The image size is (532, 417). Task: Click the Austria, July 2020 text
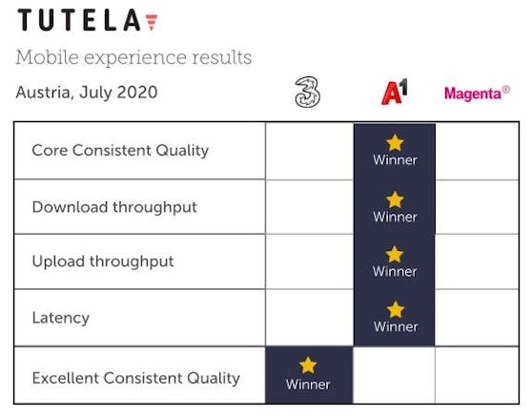(87, 93)
